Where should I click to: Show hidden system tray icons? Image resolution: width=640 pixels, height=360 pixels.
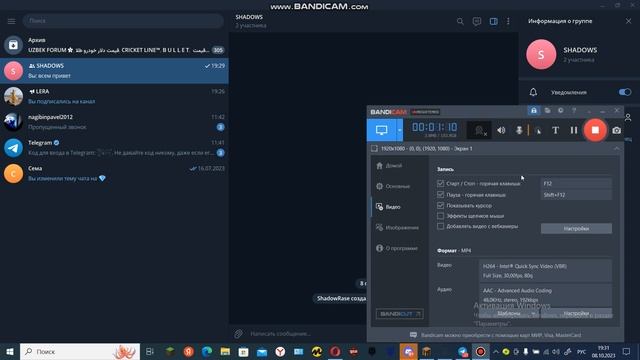(x=496, y=351)
